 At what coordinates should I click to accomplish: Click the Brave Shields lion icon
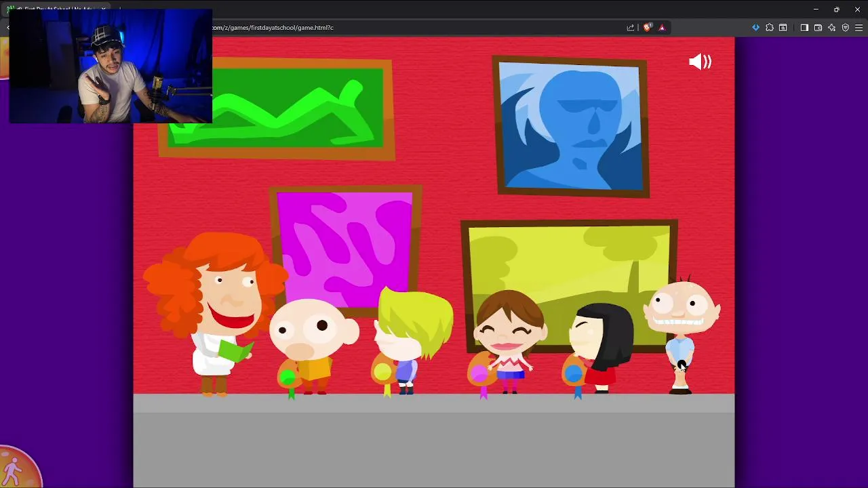[648, 28]
